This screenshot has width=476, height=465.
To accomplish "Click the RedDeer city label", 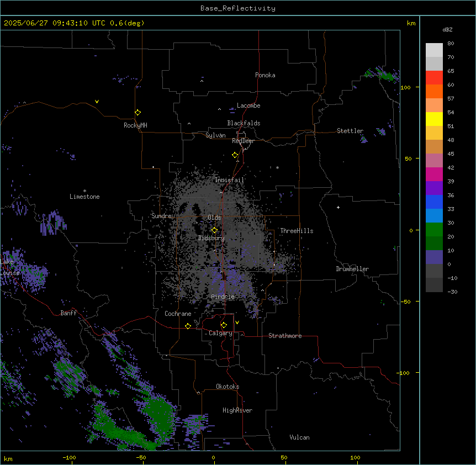I will coord(243,141).
